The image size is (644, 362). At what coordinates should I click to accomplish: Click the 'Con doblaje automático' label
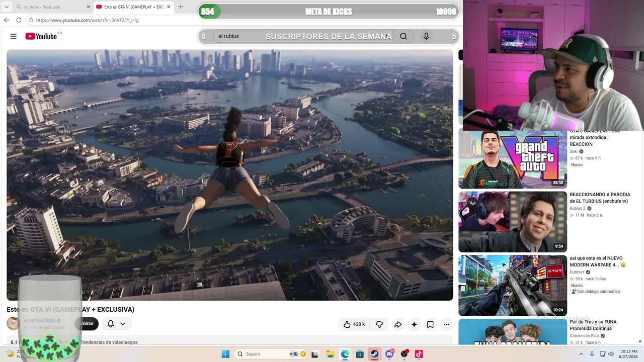596,292
